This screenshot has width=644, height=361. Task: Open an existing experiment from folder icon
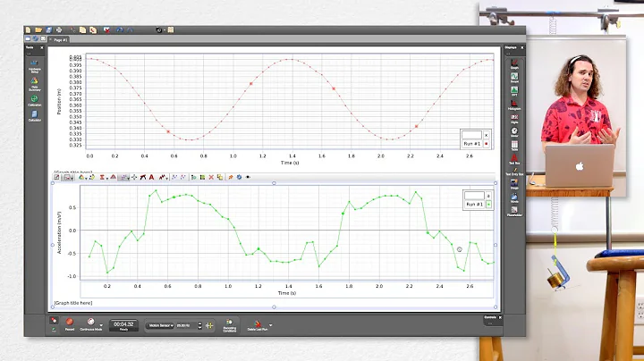[38, 30]
